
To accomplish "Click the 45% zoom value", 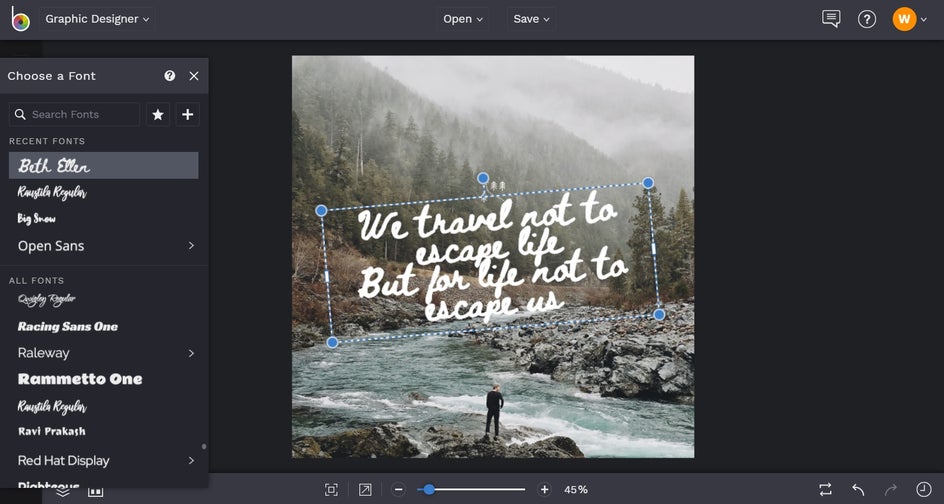I will pyautogui.click(x=576, y=490).
